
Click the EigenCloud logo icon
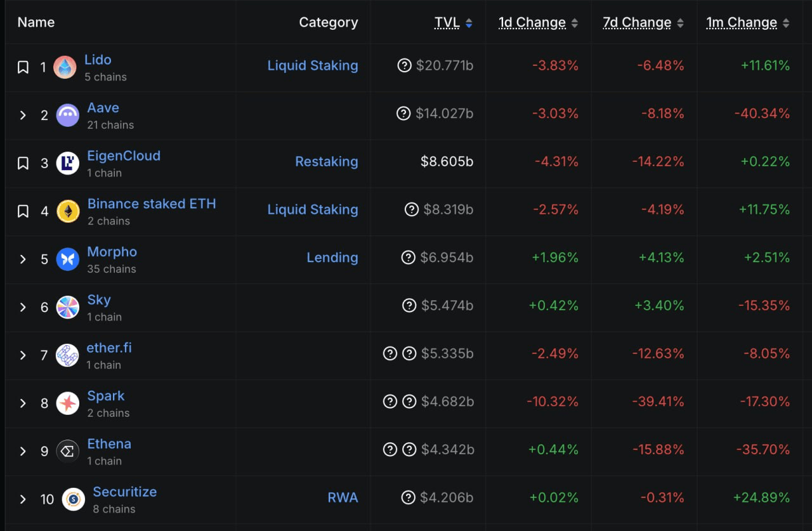click(67, 163)
